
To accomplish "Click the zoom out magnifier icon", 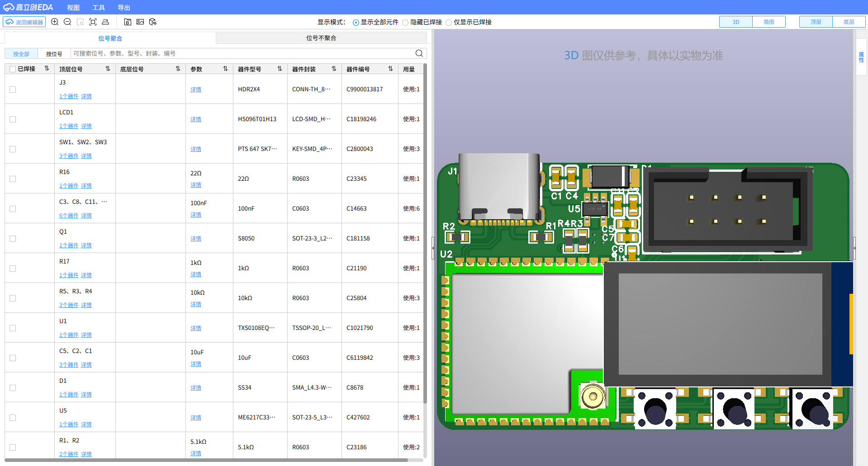I will coord(67,22).
